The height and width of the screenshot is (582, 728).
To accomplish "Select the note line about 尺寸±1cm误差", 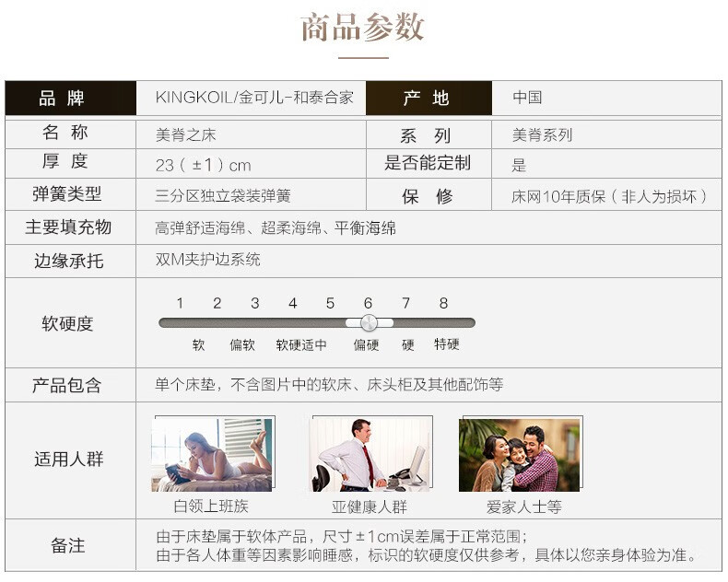I will tap(342, 537).
